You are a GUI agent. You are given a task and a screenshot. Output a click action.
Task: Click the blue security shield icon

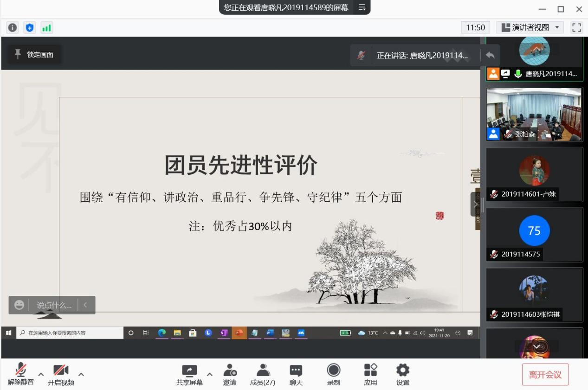click(30, 28)
